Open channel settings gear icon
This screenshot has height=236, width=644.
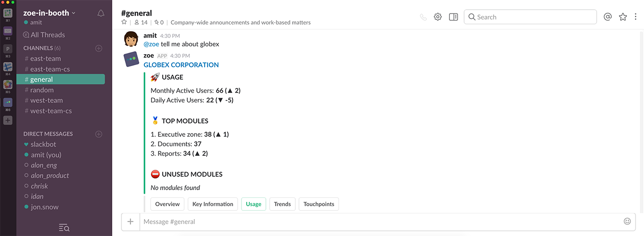438,17
